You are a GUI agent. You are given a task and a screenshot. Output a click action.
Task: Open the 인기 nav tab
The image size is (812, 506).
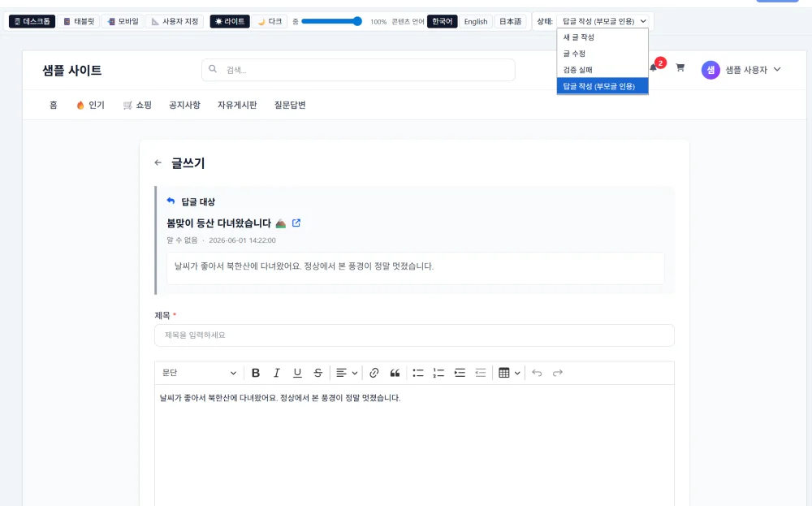[91, 105]
